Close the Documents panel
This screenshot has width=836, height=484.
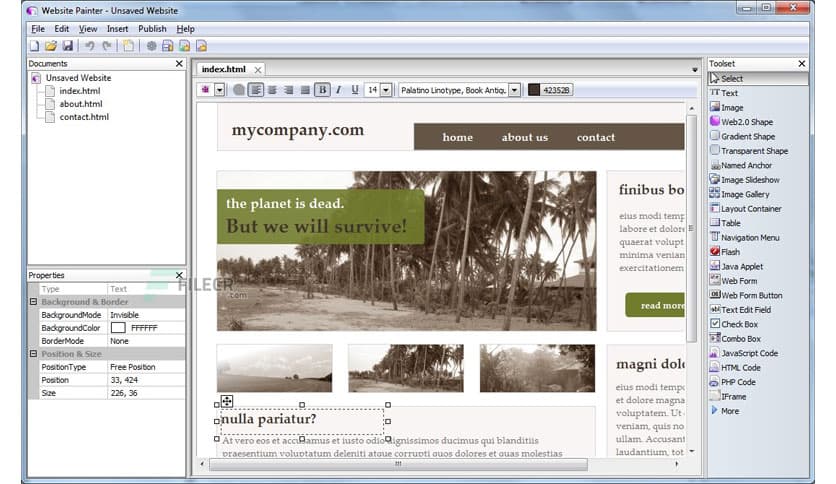click(x=179, y=63)
